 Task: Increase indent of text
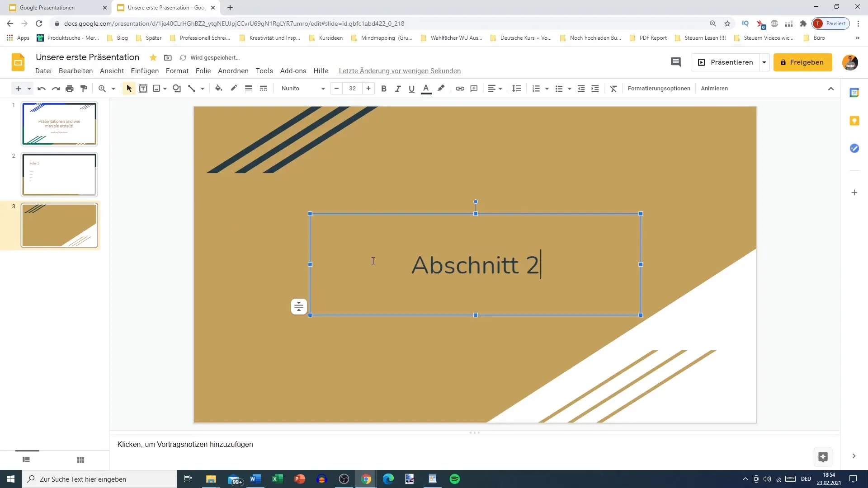click(x=595, y=89)
